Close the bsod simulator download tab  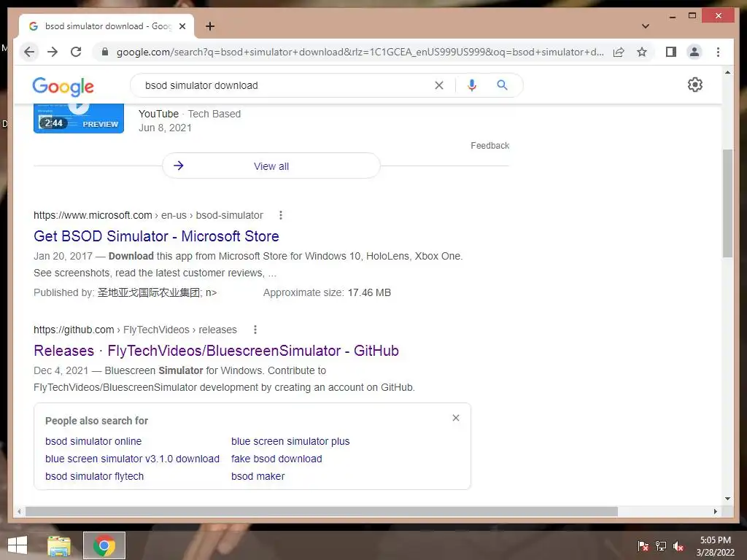[182, 26]
